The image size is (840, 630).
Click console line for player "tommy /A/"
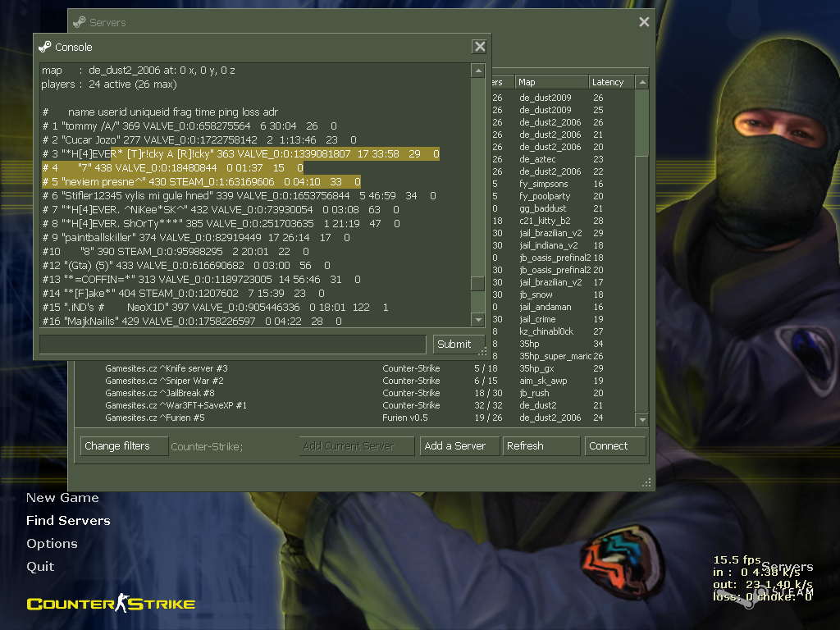click(189, 126)
